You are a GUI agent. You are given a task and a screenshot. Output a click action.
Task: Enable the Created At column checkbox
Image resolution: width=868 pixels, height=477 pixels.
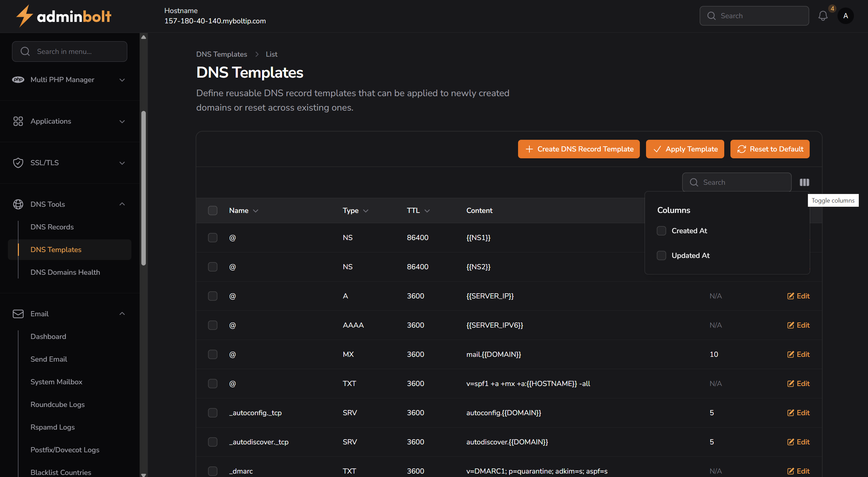661,230
